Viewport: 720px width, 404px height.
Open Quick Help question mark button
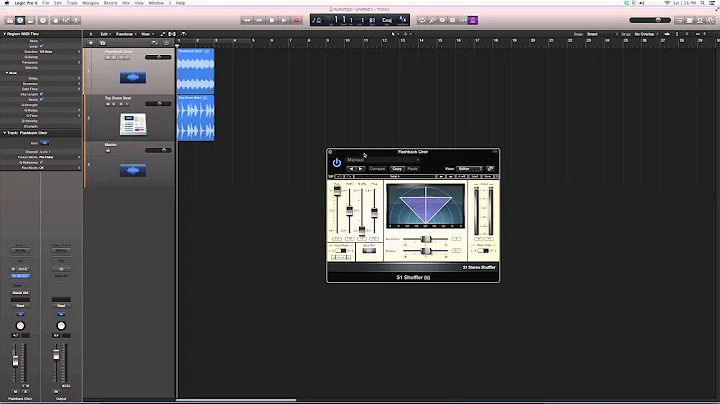(x=43, y=20)
